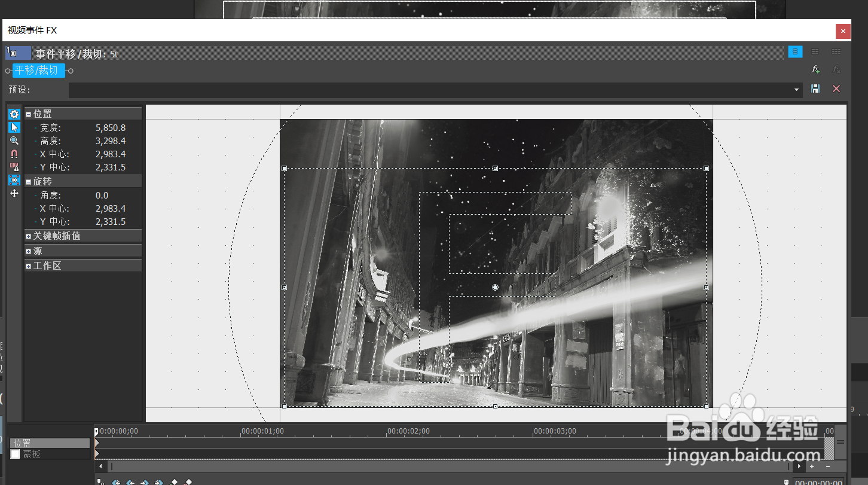The width and height of the screenshot is (868, 485).
Task: Select the 平移/裁切 plug-in chain button
Action: click(38, 71)
